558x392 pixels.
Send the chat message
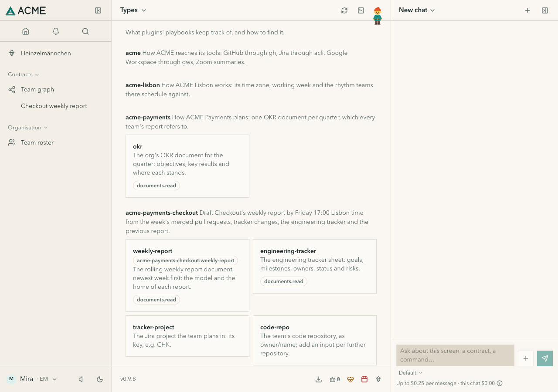pyautogui.click(x=545, y=358)
